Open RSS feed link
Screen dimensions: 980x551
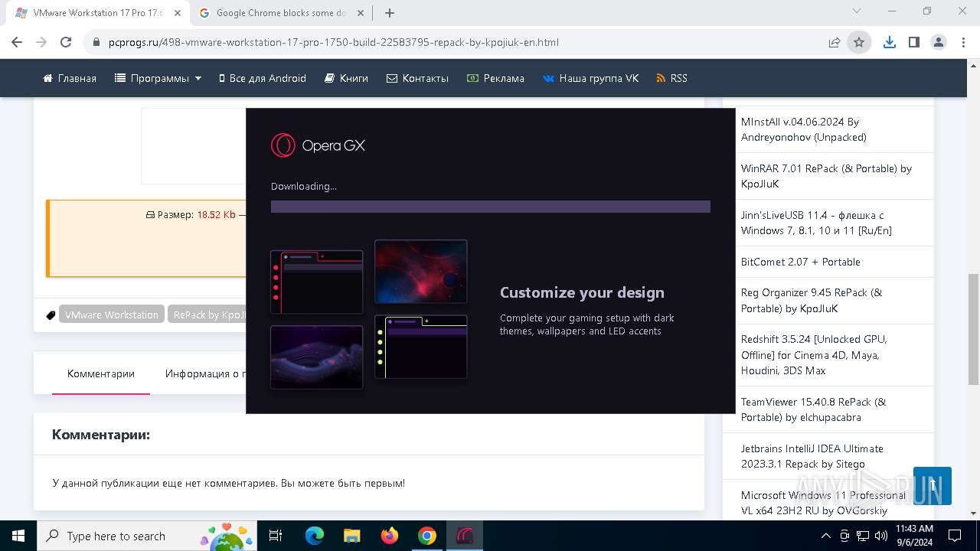click(x=671, y=78)
